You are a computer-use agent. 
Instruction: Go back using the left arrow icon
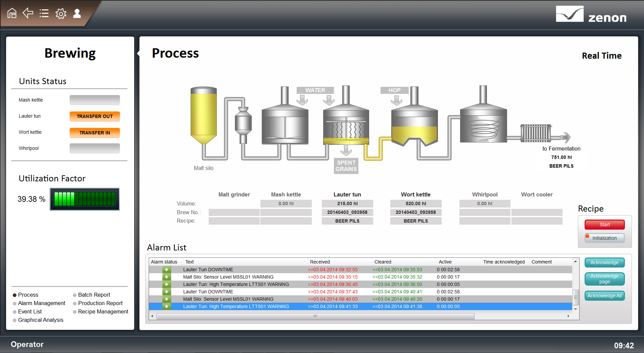tap(28, 13)
